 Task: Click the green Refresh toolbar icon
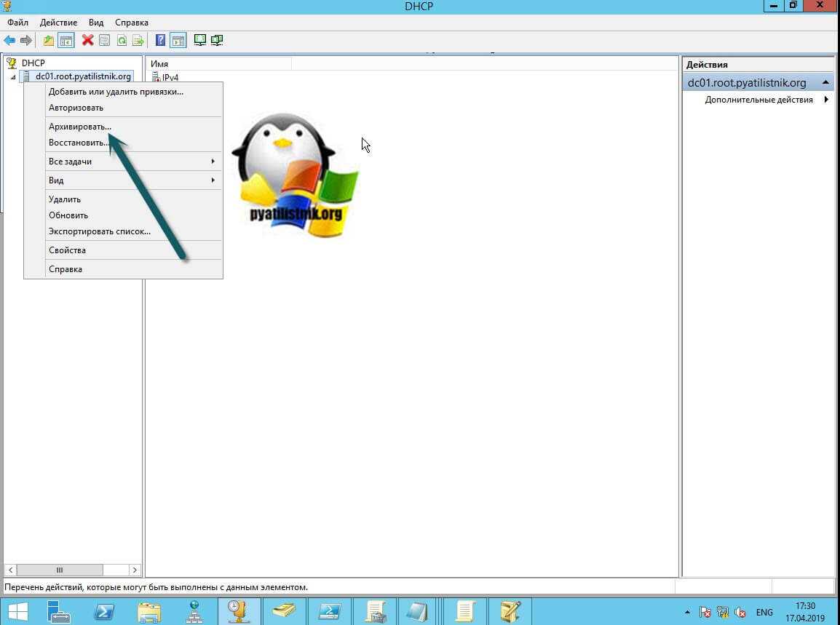tap(122, 40)
